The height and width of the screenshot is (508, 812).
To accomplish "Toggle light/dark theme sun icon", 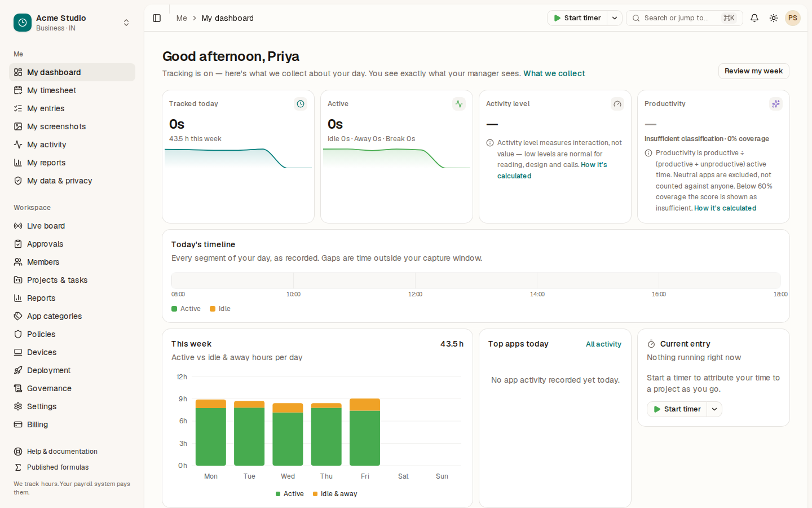I will point(774,18).
